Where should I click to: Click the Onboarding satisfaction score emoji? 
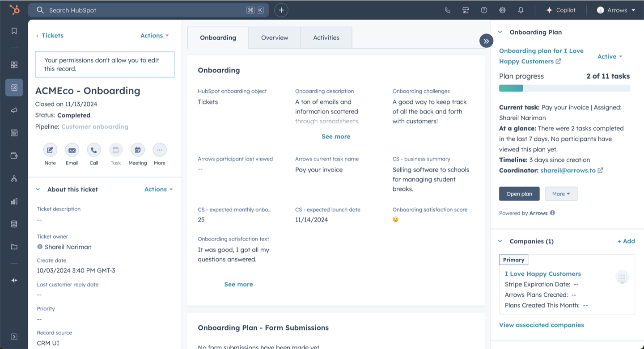click(x=395, y=219)
